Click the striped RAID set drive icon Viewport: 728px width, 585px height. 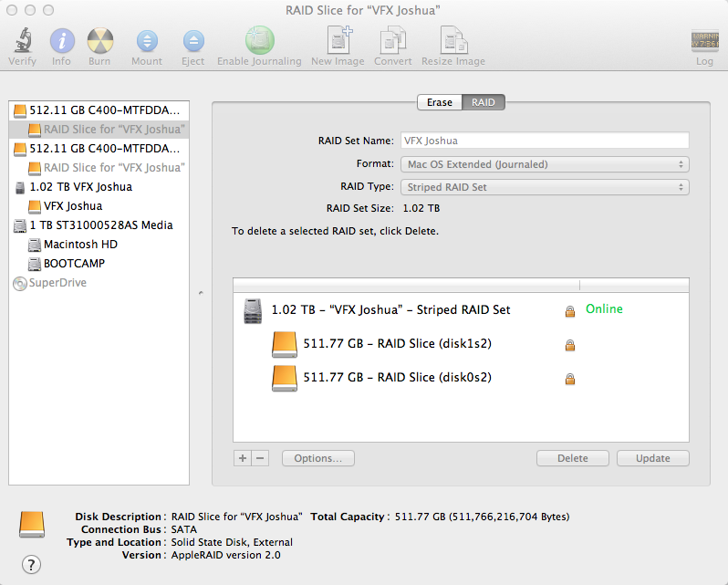[x=253, y=310]
